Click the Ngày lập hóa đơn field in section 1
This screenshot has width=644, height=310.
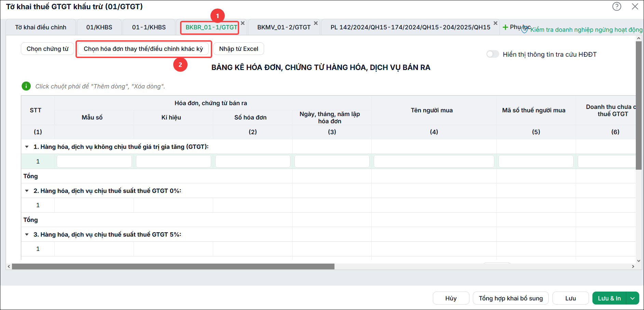coord(332,161)
